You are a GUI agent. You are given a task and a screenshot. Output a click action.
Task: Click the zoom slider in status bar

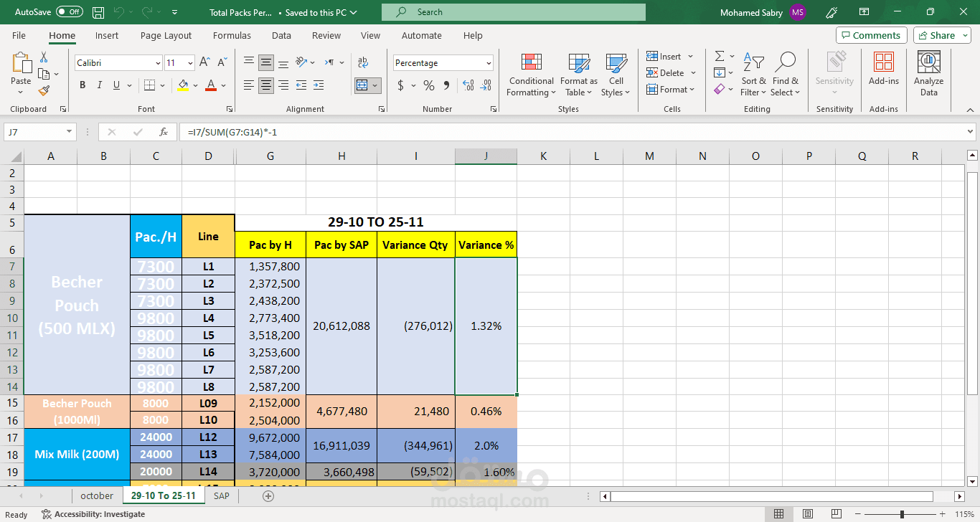coord(902,514)
